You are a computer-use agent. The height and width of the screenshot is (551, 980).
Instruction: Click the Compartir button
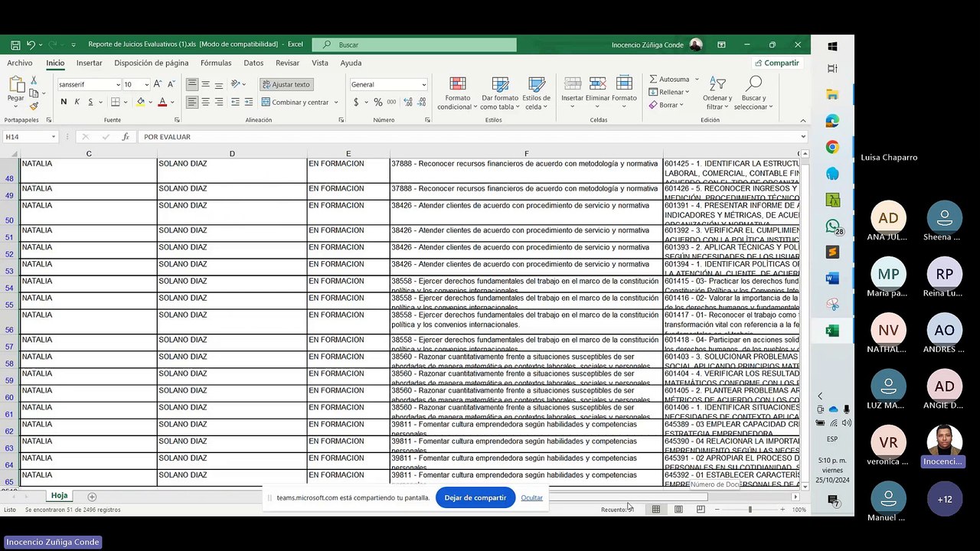click(x=777, y=64)
